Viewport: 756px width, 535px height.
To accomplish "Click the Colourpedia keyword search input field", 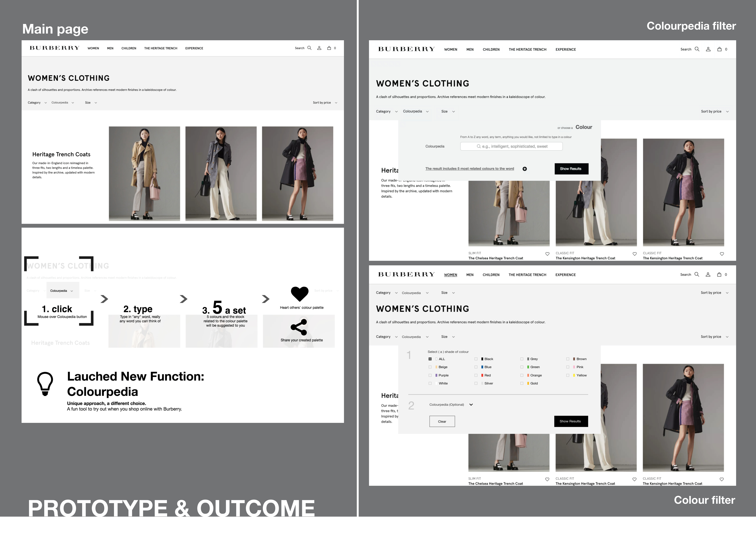I will [x=512, y=146].
